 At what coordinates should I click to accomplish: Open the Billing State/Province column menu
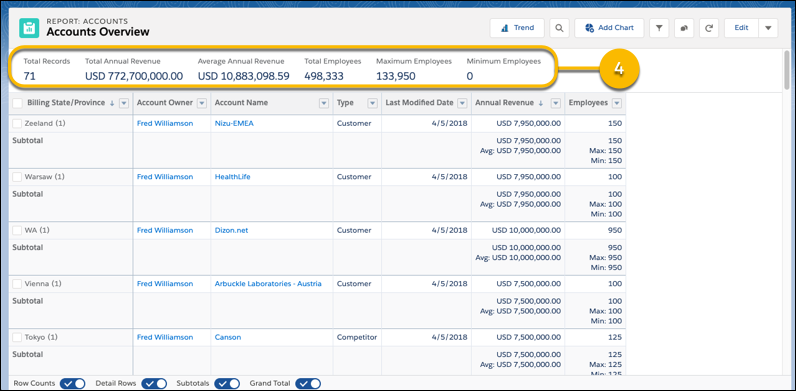[123, 103]
